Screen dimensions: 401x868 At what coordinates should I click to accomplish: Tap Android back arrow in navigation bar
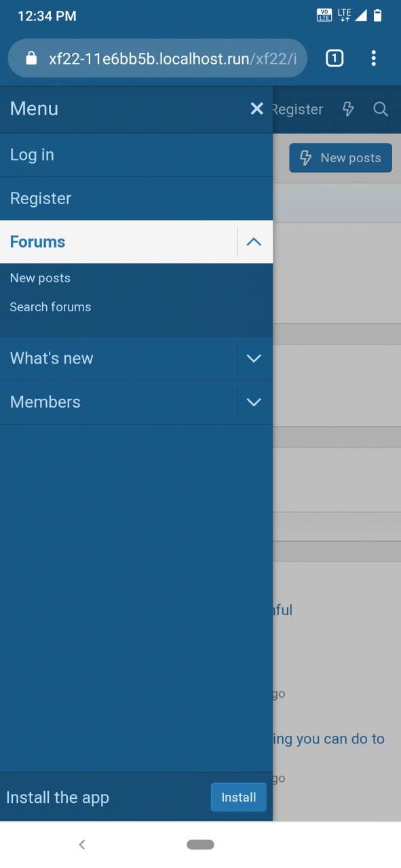(x=81, y=844)
